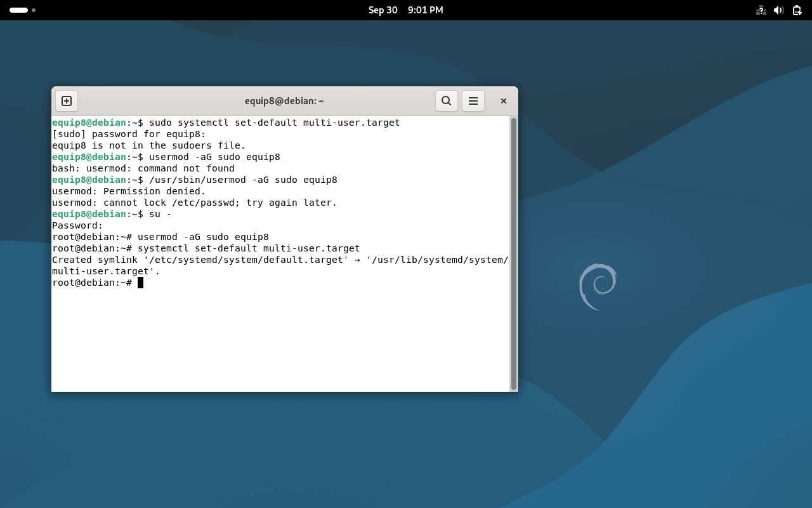
Task: Close the terminal window
Action: click(504, 101)
